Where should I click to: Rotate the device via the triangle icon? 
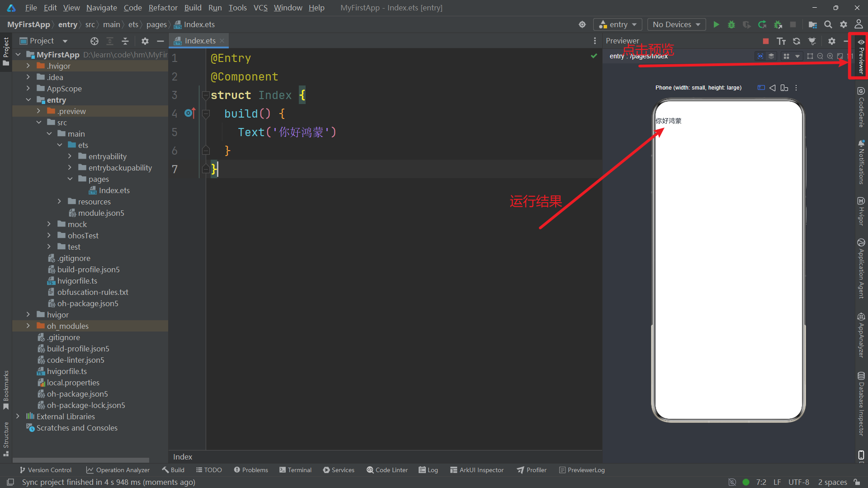[773, 88]
